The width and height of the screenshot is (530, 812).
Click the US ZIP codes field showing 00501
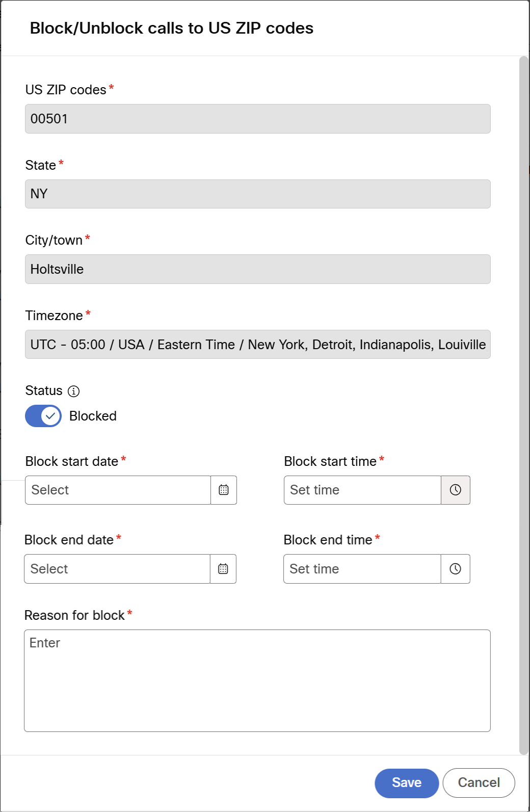258,119
